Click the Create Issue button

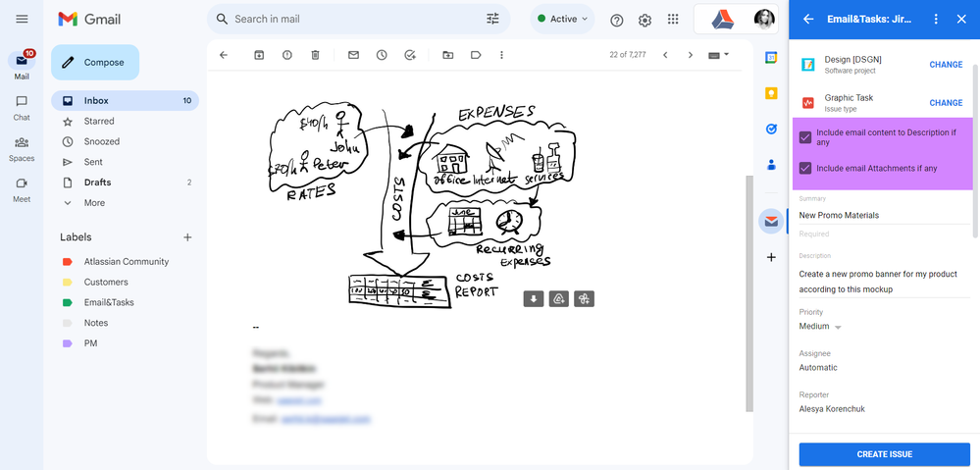tap(885, 454)
